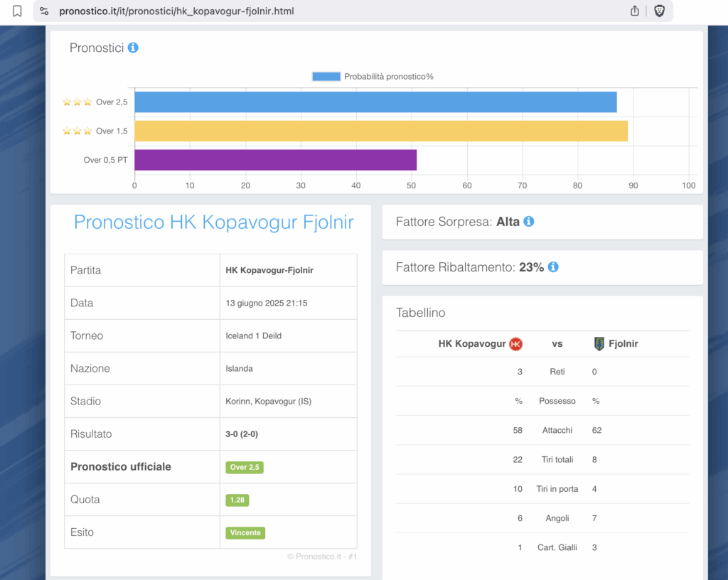728x580 pixels.
Task: Click the Iceland 1 Deild tournament cell
Action: point(289,336)
